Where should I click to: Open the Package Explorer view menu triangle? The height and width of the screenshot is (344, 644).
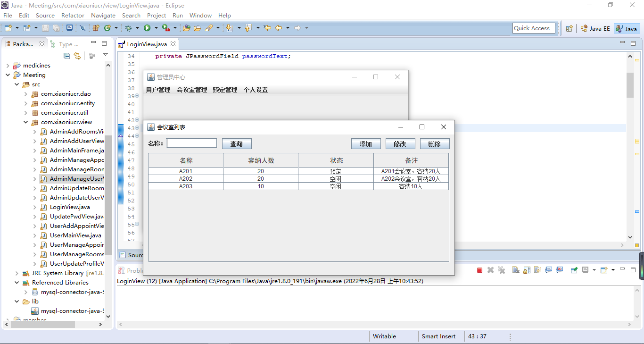106,55
